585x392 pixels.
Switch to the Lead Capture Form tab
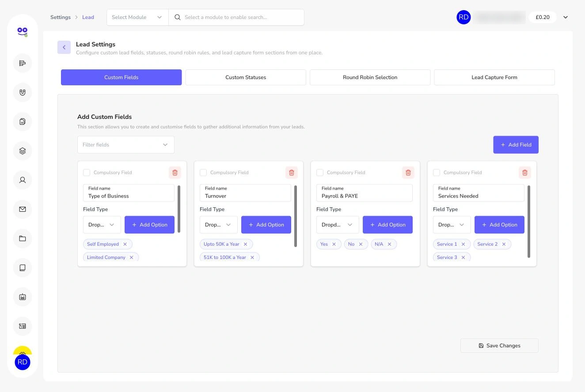click(494, 77)
